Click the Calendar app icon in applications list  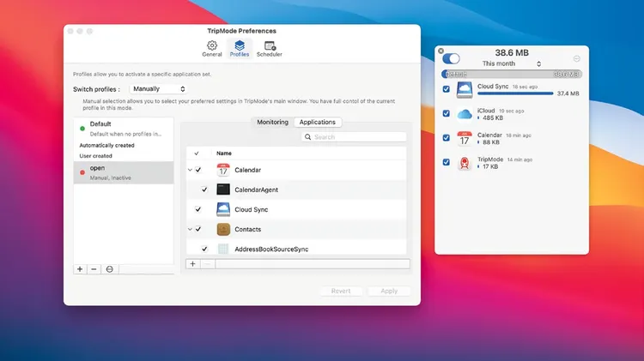coord(223,170)
